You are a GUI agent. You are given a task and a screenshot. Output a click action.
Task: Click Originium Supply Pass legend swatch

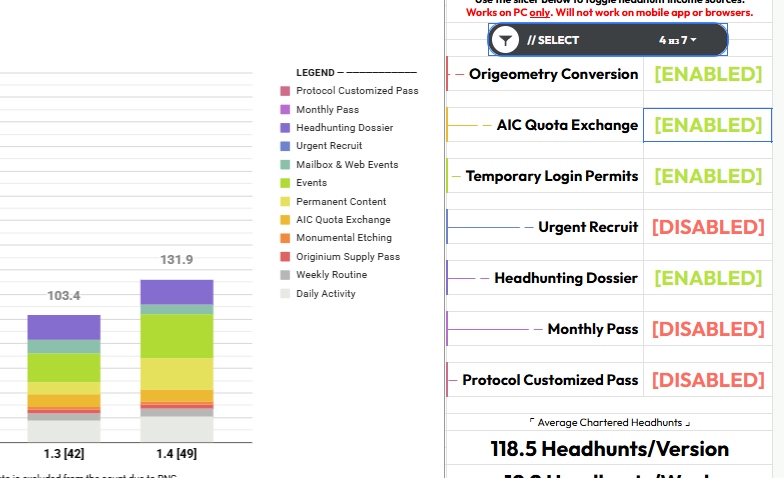tap(285, 256)
